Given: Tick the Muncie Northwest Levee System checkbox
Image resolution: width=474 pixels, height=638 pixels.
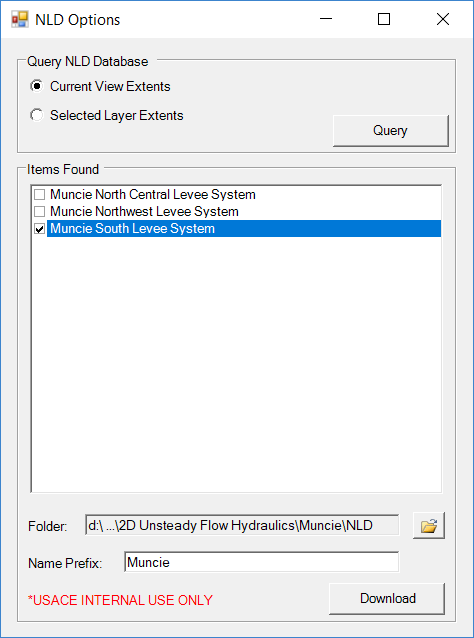Looking at the screenshot, I should 39,212.
